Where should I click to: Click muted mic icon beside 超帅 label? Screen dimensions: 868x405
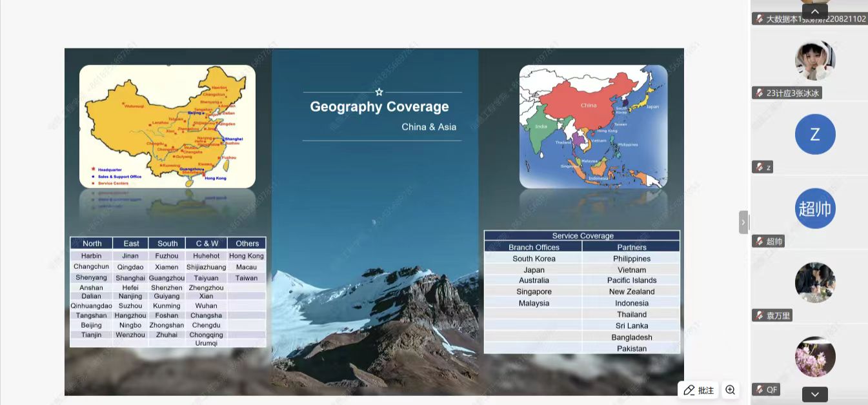(760, 242)
